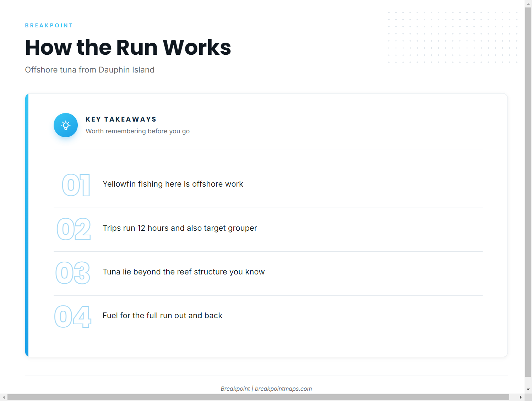Click the vertical scrollbar down arrow

tap(528, 390)
